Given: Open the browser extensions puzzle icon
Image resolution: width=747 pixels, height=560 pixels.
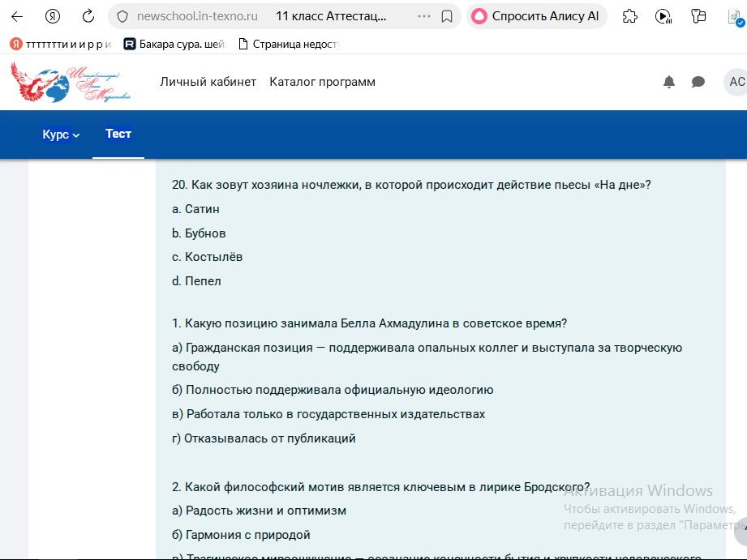Looking at the screenshot, I should point(630,17).
